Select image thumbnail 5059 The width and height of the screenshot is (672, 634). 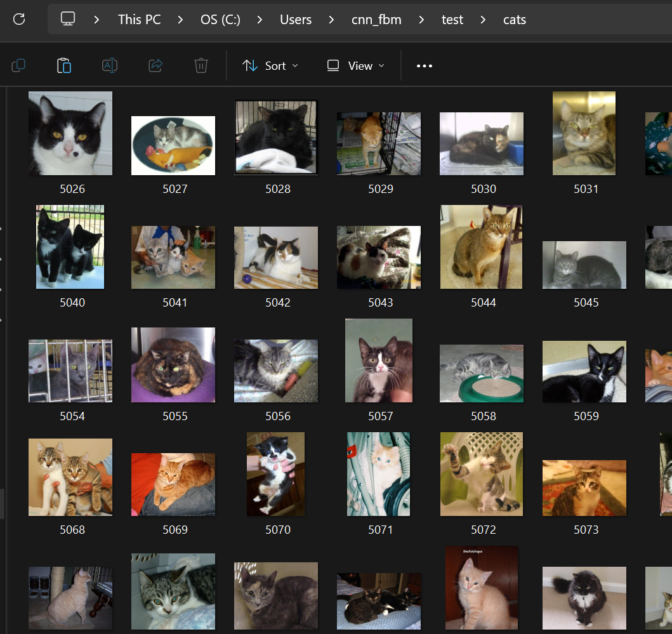coord(584,372)
